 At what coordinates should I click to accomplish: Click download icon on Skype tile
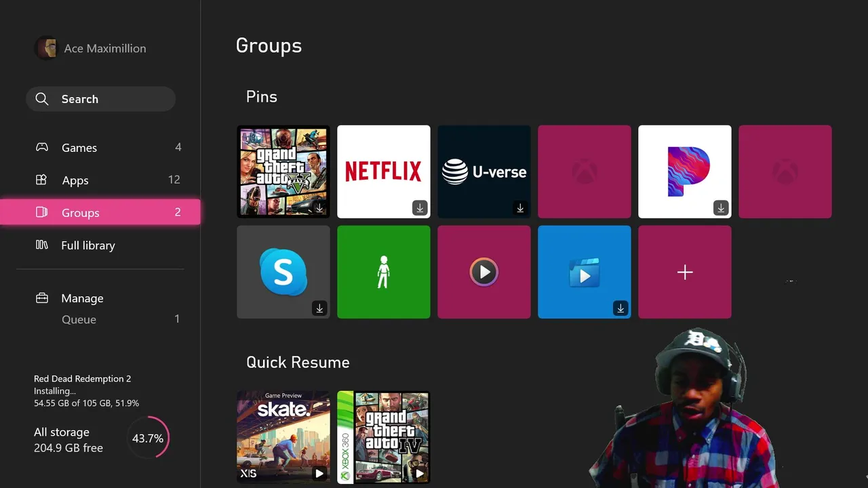tap(319, 308)
